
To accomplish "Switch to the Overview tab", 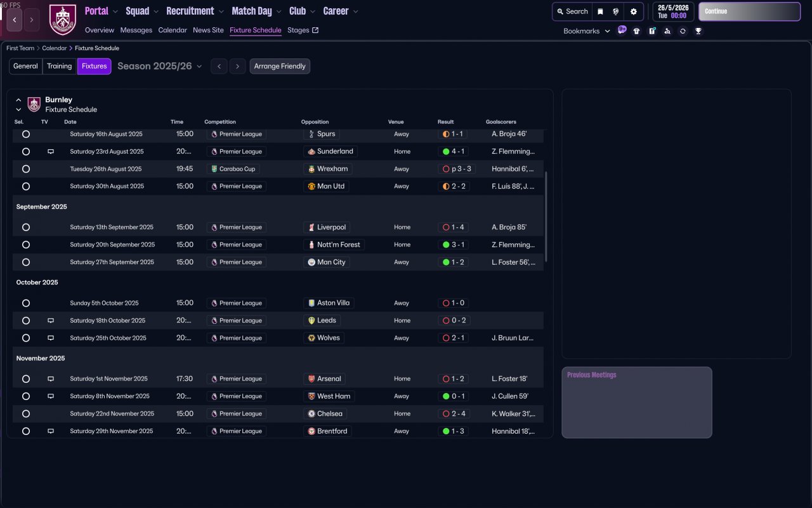I will 100,30.
